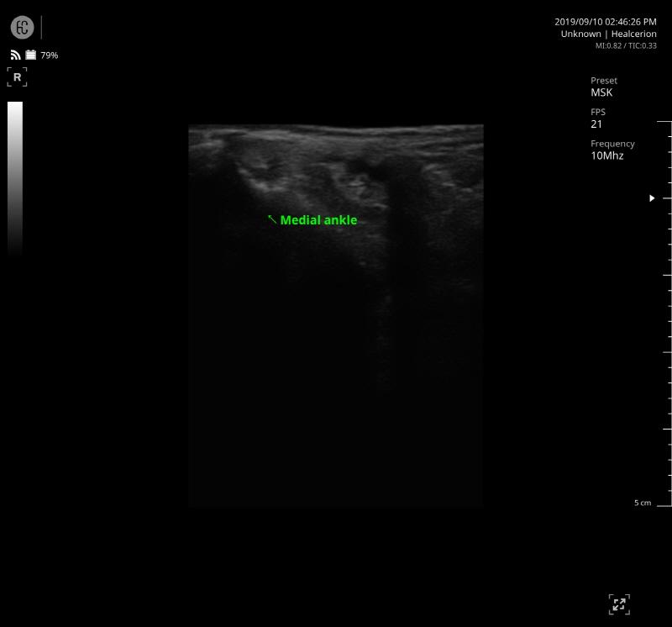Click the Healcerion text label
Image resolution: width=672 pixels, height=627 pixels.
tap(633, 34)
